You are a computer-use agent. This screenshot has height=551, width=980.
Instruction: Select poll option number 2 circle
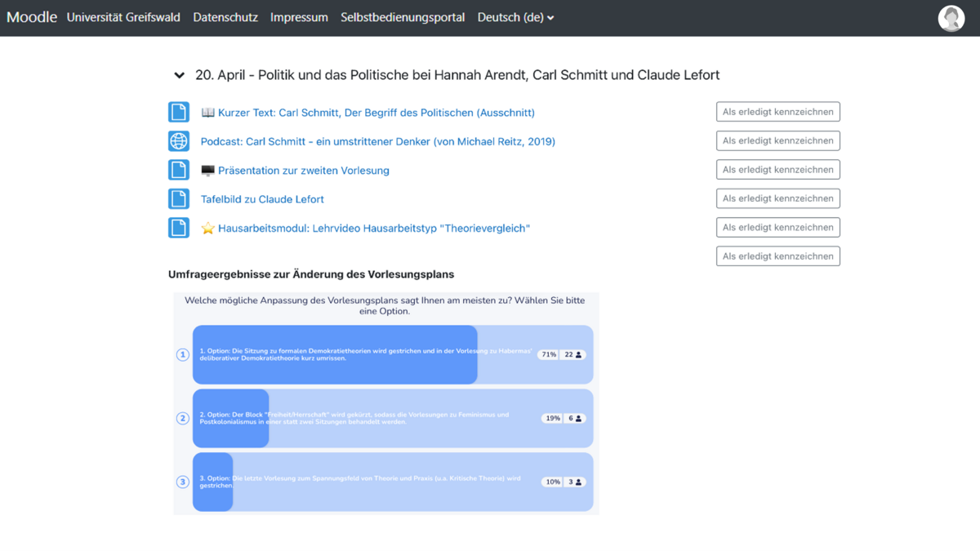coord(183,418)
